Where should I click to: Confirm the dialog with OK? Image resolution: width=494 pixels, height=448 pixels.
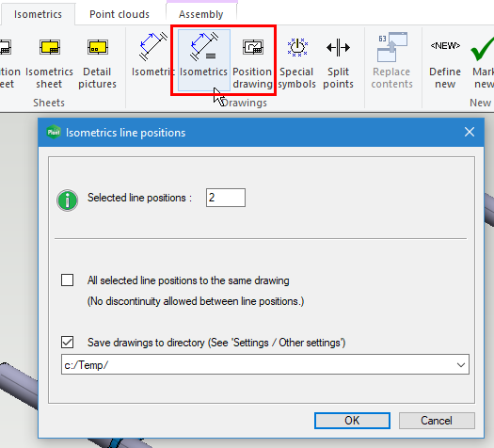point(352,421)
